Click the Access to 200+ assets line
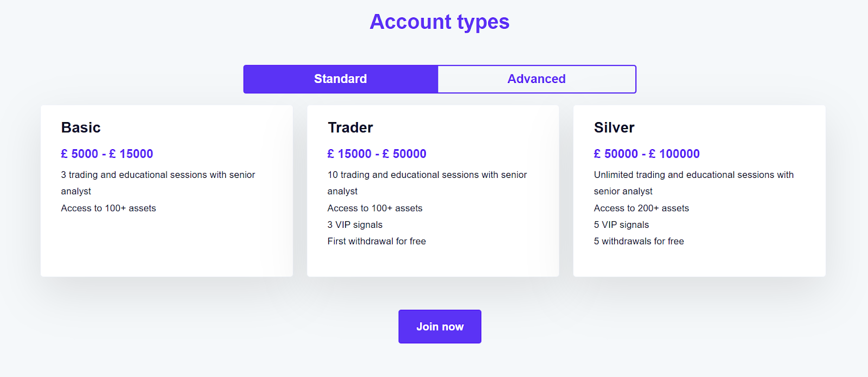 (x=641, y=208)
